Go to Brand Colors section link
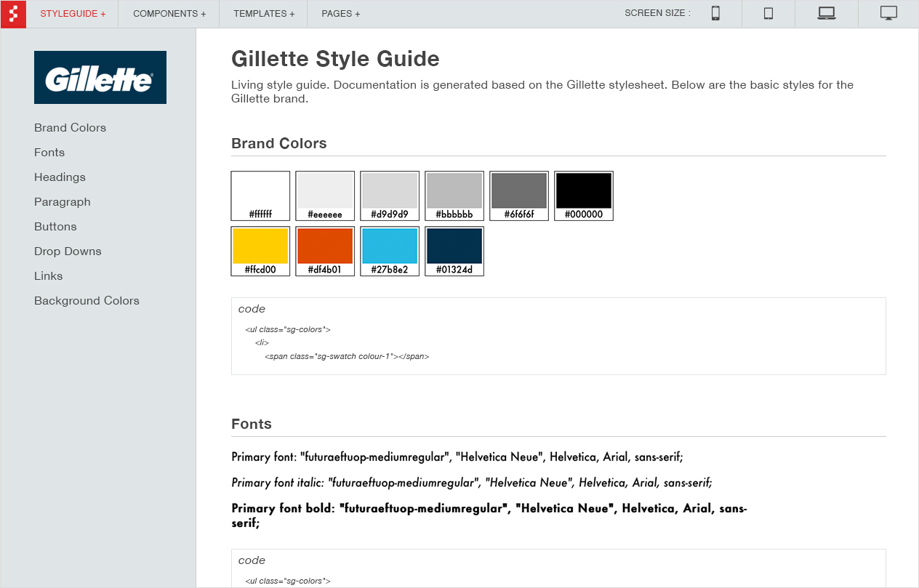This screenshot has height=588, width=919. [x=70, y=128]
